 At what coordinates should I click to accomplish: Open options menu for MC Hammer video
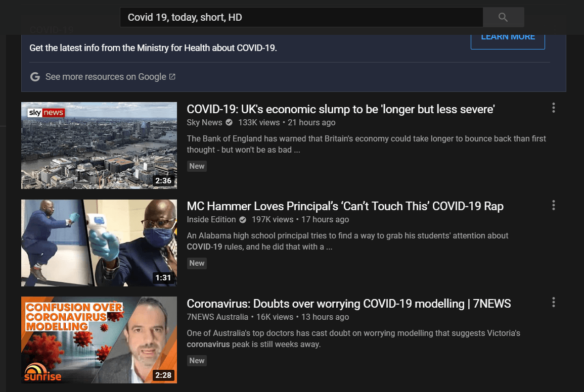pyautogui.click(x=554, y=205)
